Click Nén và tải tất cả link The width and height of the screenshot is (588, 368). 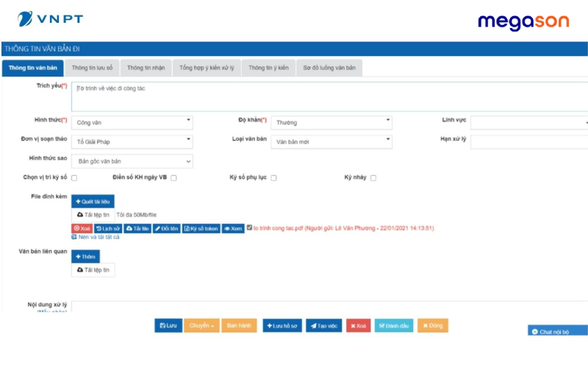click(96, 237)
